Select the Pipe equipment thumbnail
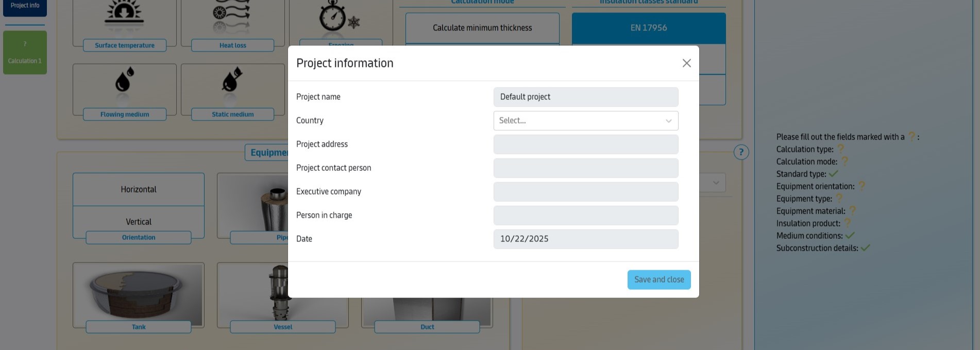The image size is (980, 350). pos(252,205)
